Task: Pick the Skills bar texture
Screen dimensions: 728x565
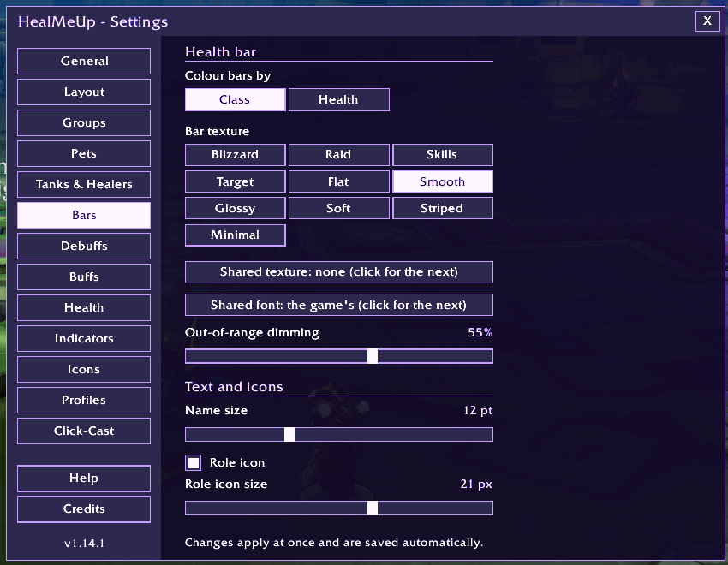Action: coord(443,154)
